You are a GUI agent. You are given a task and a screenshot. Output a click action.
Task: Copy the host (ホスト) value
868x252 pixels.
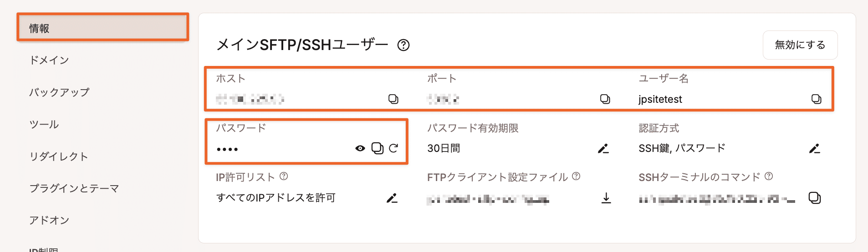(393, 99)
